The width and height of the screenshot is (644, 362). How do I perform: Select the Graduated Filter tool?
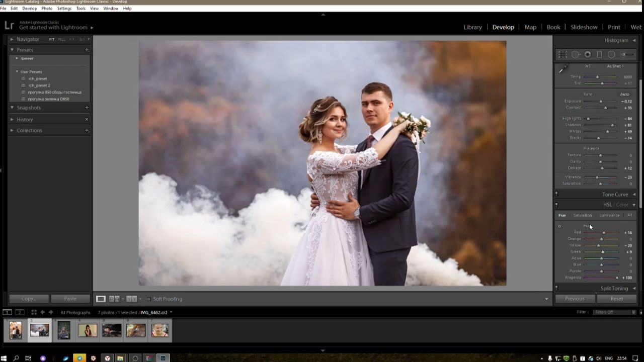(x=599, y=54)
